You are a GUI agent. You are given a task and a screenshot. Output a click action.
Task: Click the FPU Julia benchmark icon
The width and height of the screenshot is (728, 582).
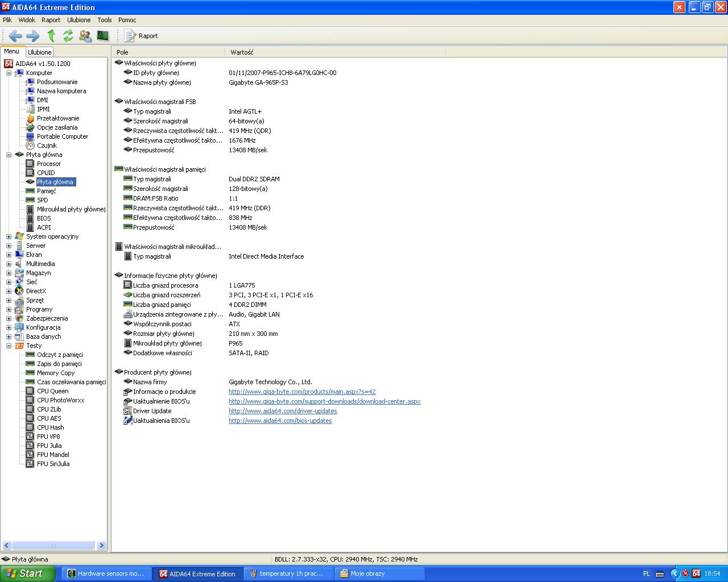click(x=30, y=446)
